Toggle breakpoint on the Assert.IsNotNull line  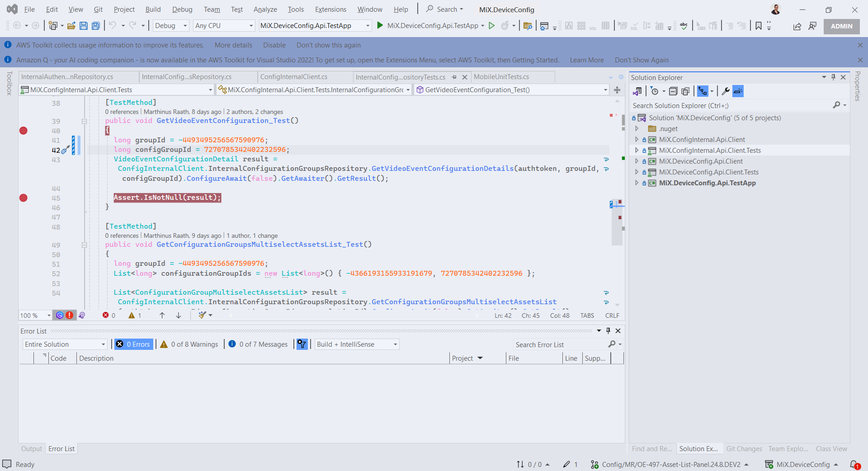(24, 198)
